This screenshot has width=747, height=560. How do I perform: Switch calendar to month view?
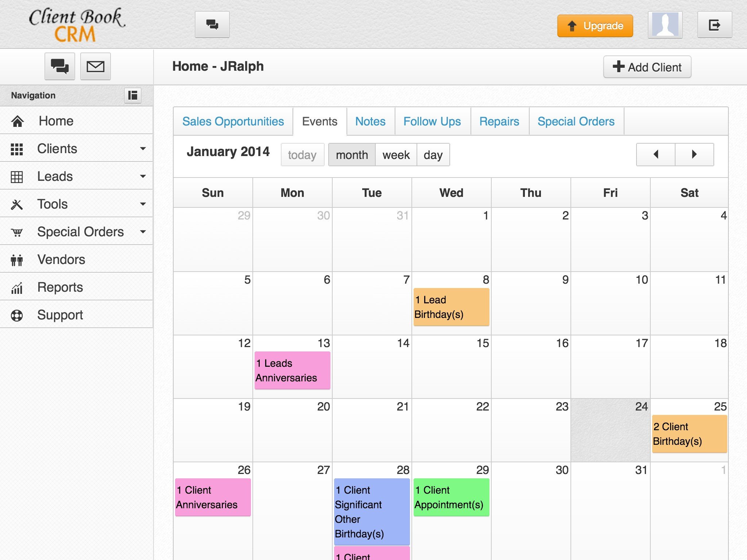(x=352, y=155)
